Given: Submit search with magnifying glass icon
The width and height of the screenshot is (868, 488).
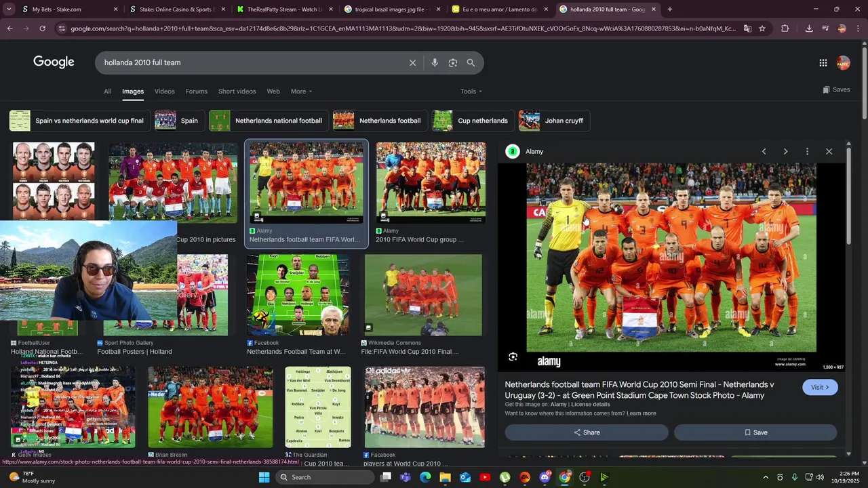Looking at the screenshot, I should click(471, 62).
